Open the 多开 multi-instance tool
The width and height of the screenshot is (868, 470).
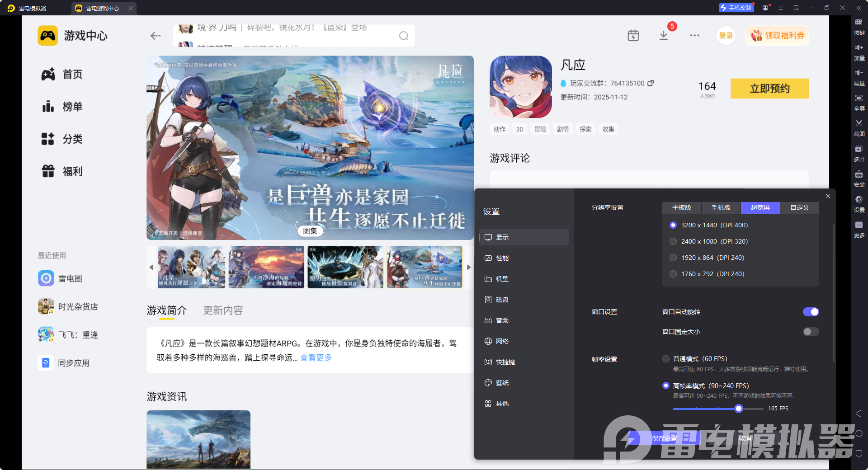tap(859, 153)
